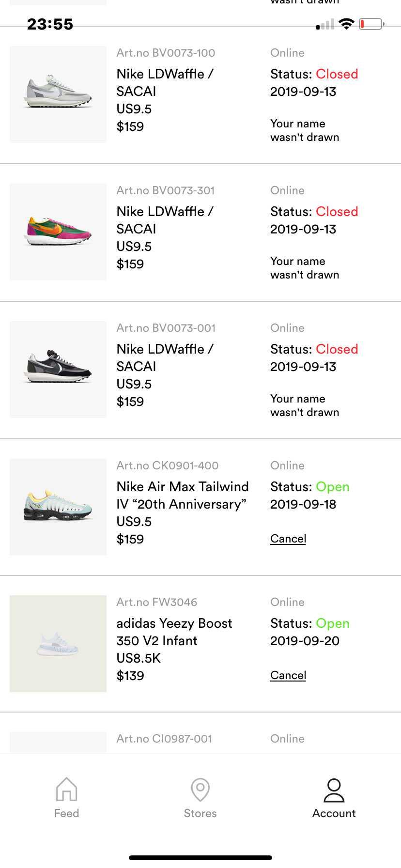The width and height of the screenshot is (401, 868).
Task: View the Air Max Tailwind IV thumbnail
Action: click(x=58, y=507)
